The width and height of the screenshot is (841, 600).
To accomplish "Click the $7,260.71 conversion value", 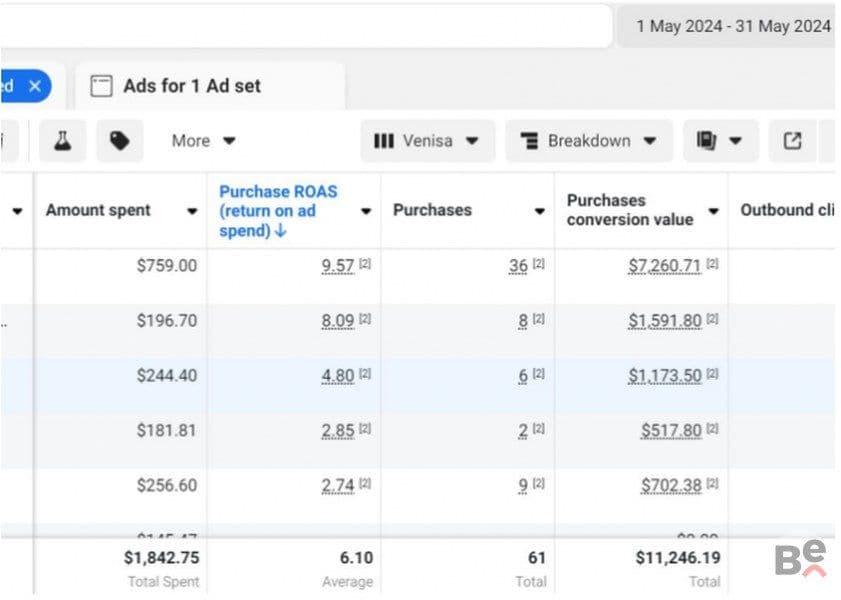I will tap(665, 265).
